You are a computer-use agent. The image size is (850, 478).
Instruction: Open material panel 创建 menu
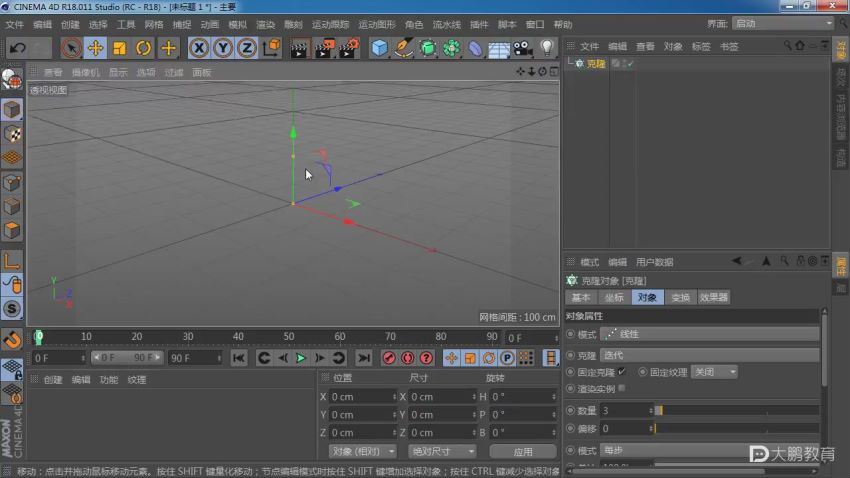[x=53, y=379]
